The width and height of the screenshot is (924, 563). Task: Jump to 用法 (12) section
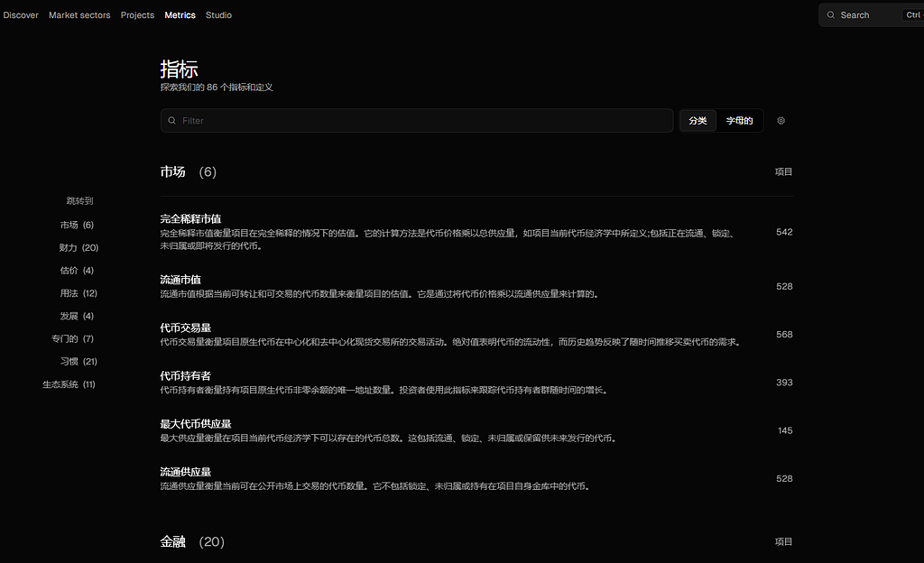(79, 293)
